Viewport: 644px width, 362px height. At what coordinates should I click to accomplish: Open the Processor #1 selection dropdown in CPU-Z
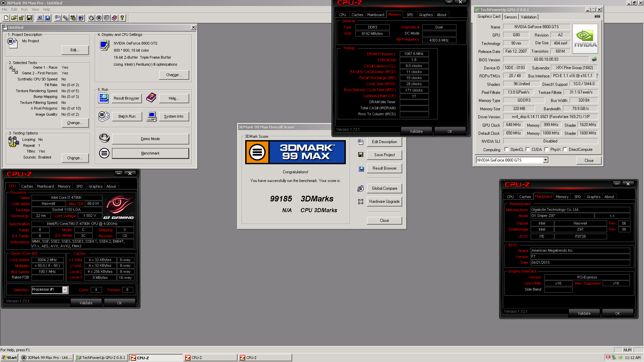pyautogui.click(x=65, y=290)
